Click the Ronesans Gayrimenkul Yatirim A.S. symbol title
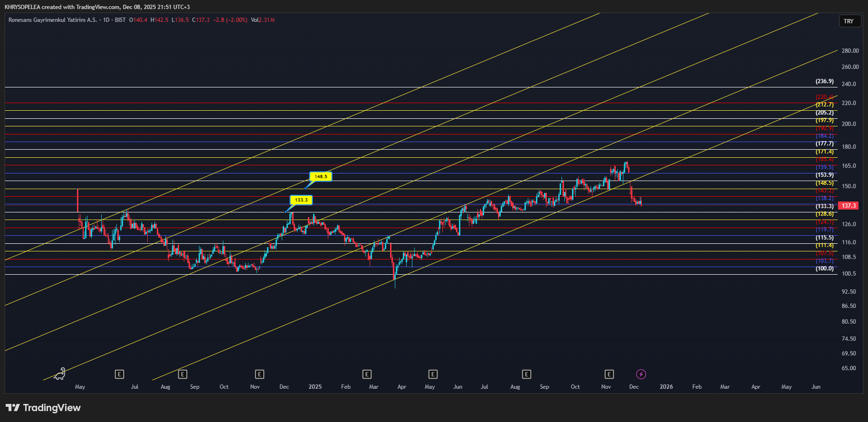The height and width of the screenshot is (422, 868). [x=53, y=20]
